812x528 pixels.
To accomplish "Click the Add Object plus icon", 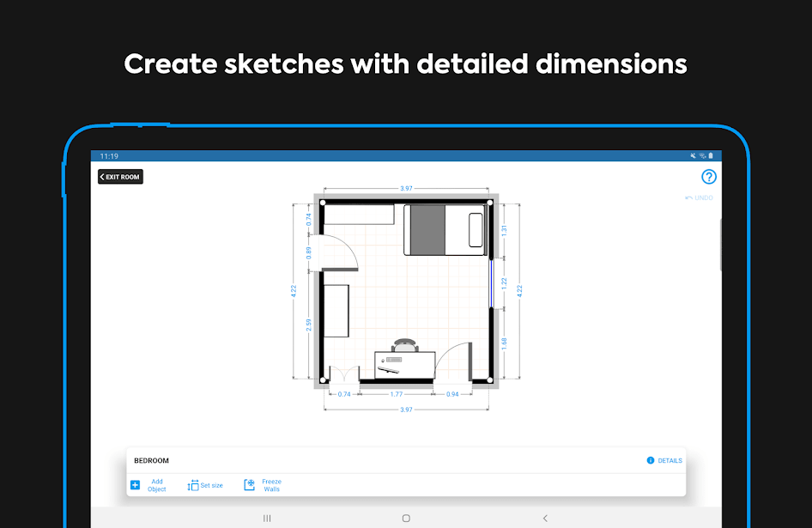I will pos(135,485).
